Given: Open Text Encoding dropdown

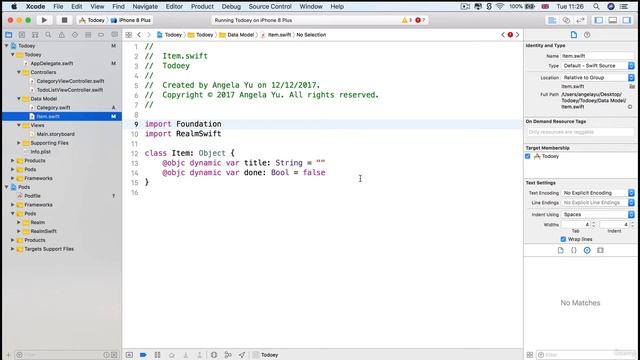Looking at the screenshot, I should coord(598,193).
